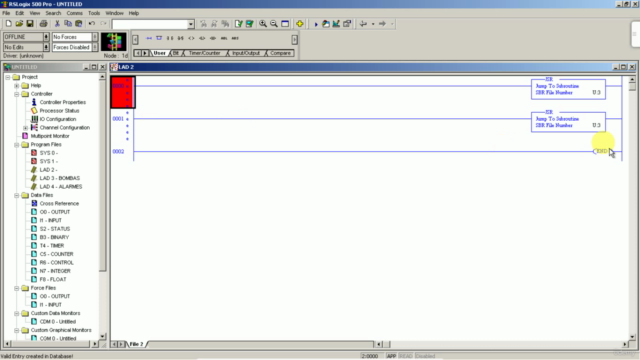Click the Back navigation arrow icon
This screenshot has width=640, height=360.
tap(363, 24)
